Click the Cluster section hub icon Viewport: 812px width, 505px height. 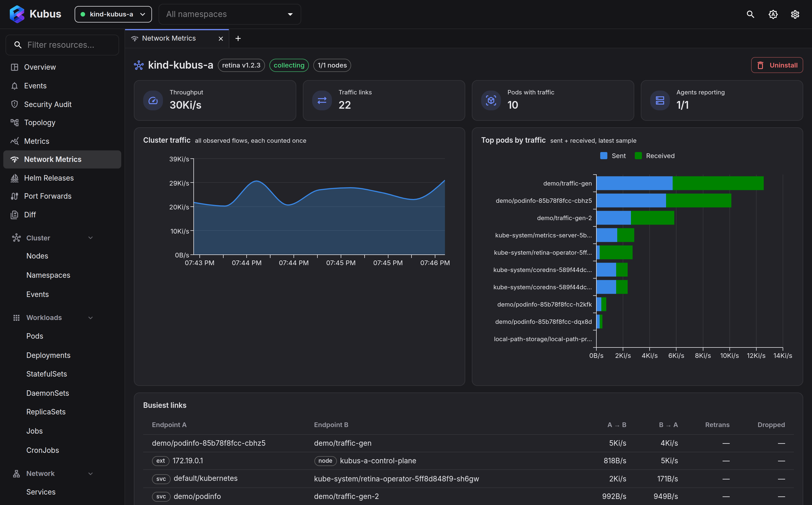pos(16,238)
